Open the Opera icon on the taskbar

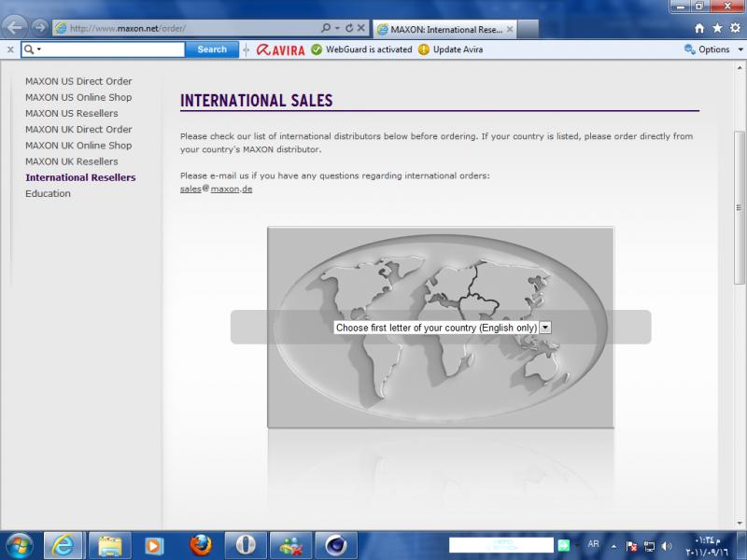[x=246, y=546]
